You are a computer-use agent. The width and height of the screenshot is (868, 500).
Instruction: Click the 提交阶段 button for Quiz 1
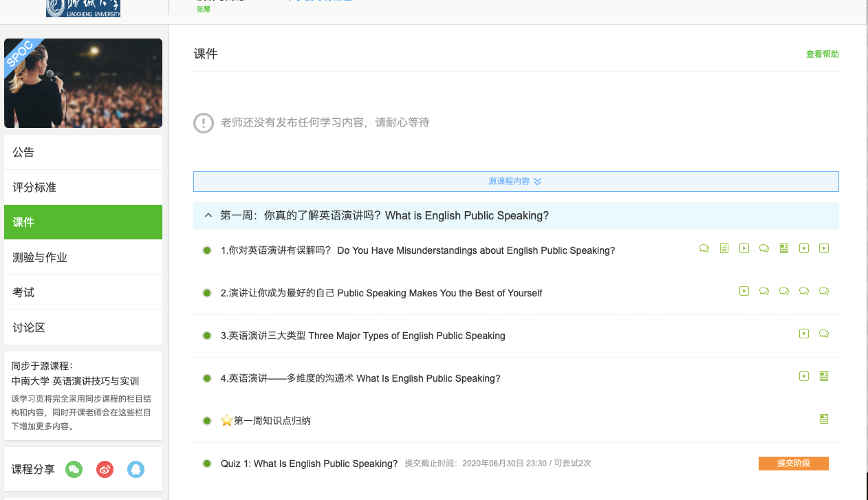[794, 464]
